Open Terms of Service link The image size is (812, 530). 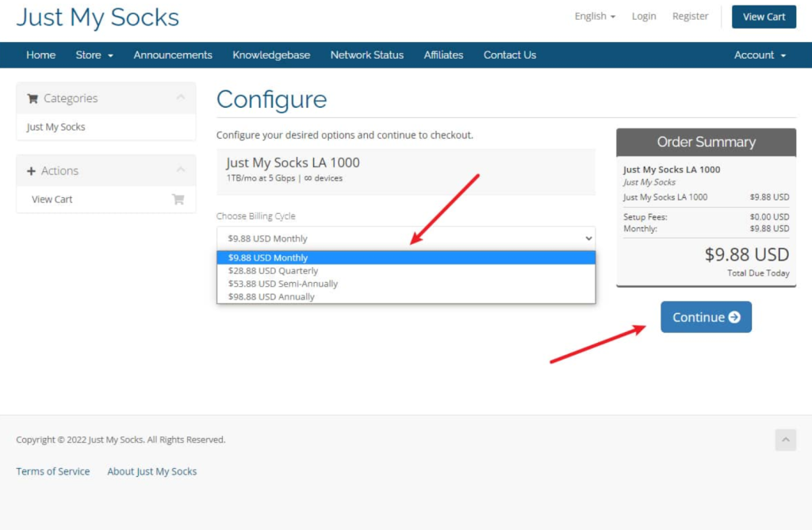point(53,471)
